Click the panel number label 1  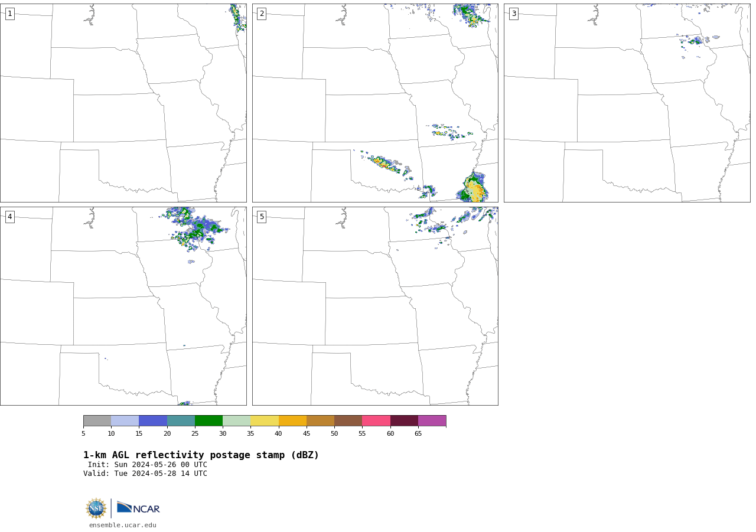(10, 14)
